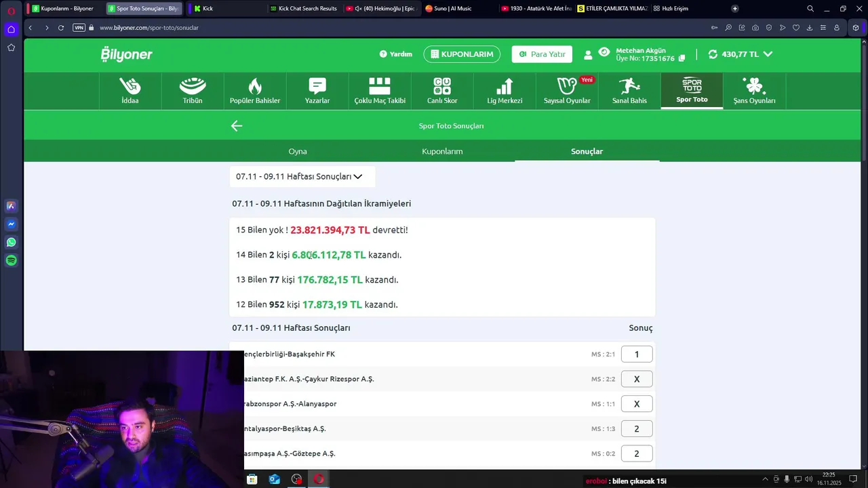The height and width of the screenshot is (488, 868).
Task: Click the 23.821.394,73 TL jackpot amount
Action: [x=330, y=230]
